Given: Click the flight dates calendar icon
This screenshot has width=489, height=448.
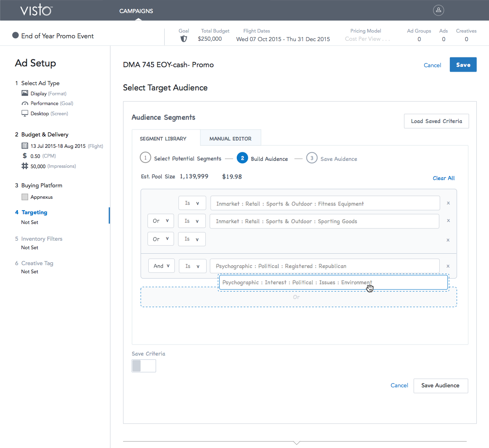Looking at the screenshot, I should point(25,146).
